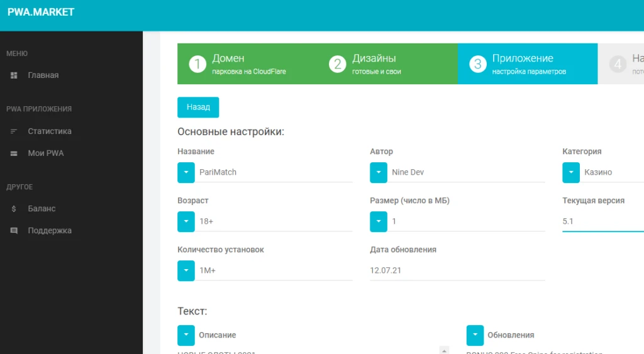Click the Размер (число в МБ) label

point(409,201)
